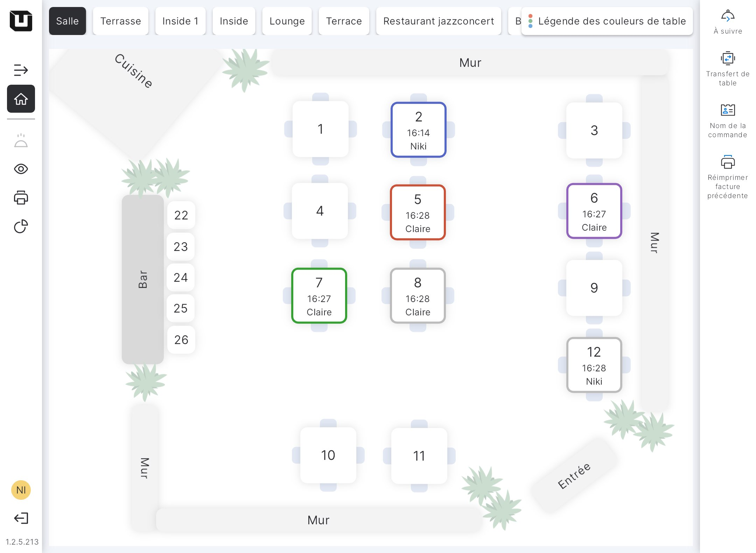The height and width of the screenshot is (553, 756).
Task: Open the Restaurant jazzconcert tab
Action: coord(439,21)
